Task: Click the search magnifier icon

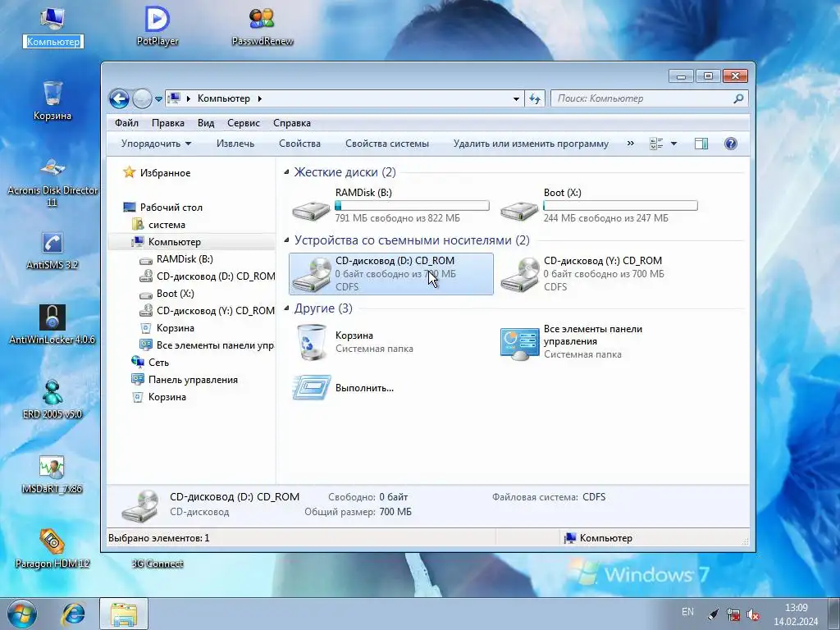Action: pos(738,98)
